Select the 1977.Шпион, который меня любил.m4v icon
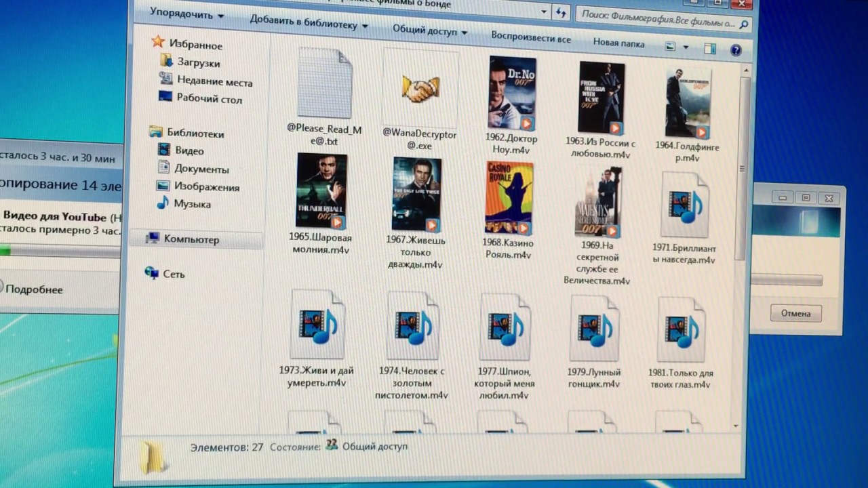The width and height of the screenshot is (868, 488). pos(505,327)
